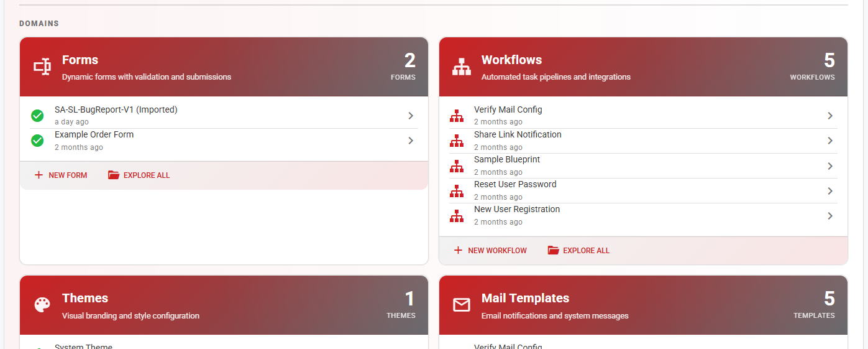Click green check icon beside Example Order Form
Viewport: 868px width, 349px height.
[37, 141]
